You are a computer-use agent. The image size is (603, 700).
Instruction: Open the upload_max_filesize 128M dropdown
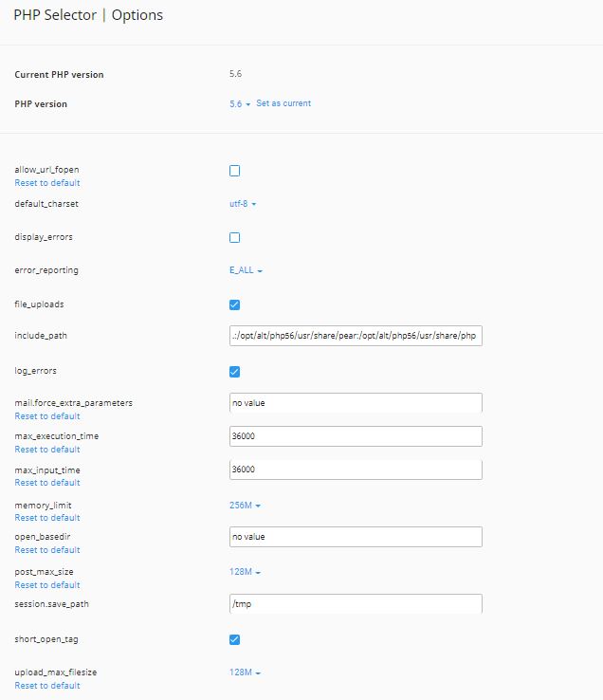tap(245, 672)
